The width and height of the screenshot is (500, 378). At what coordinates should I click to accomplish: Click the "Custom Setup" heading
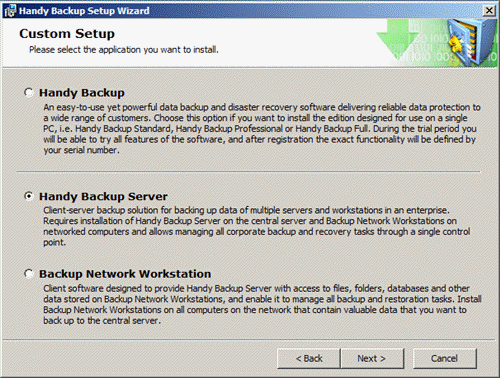(67, 34)
